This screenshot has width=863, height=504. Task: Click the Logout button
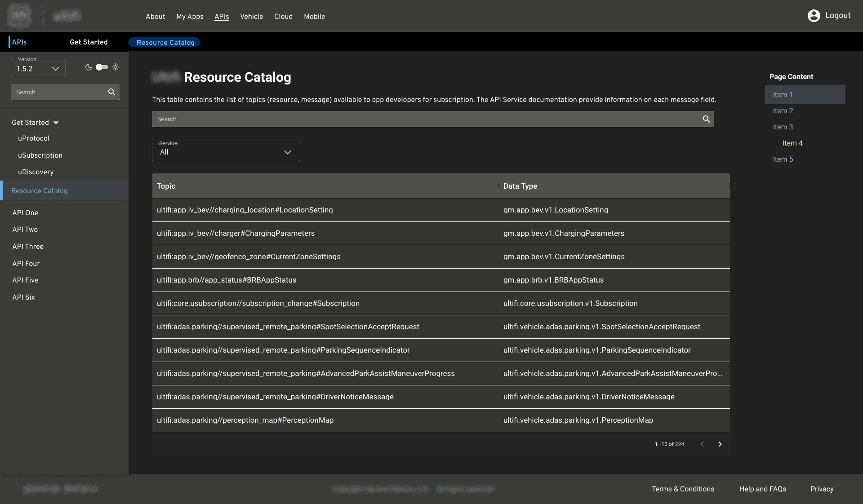tap(837, 16)
